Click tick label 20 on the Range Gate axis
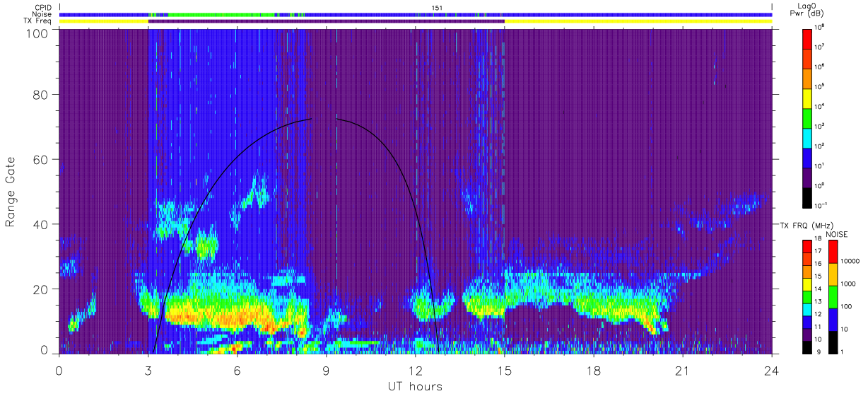Image resolution: width=868 pixels, height=401 pixels. (41, 289)
